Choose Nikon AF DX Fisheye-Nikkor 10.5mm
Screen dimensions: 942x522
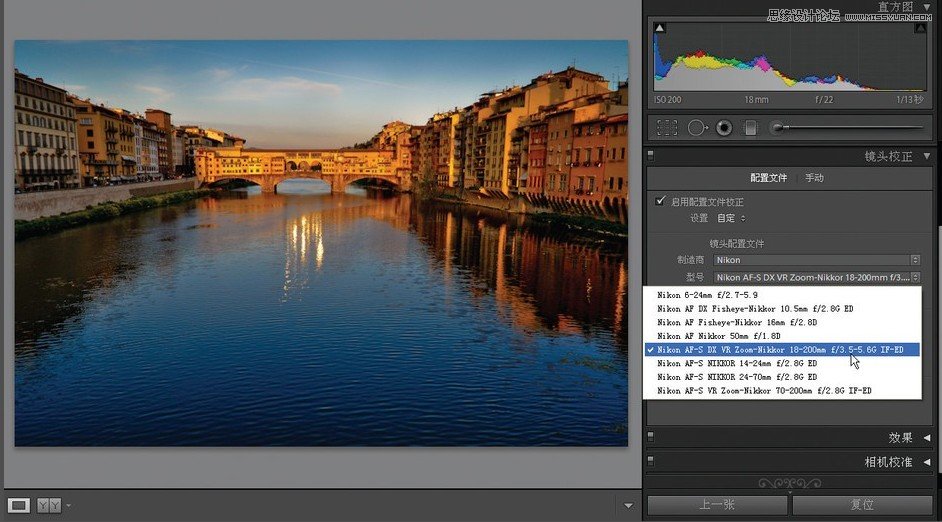coord(782,309)
